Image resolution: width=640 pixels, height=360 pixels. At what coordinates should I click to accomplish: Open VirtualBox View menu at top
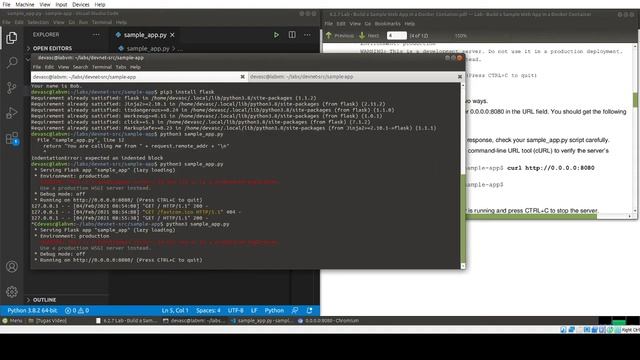point(45,4)
